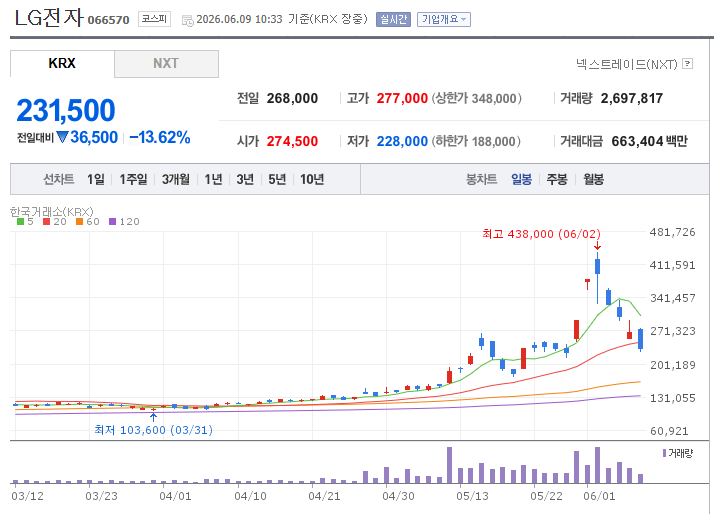Select the 주봉 candlestick chart

557,179
